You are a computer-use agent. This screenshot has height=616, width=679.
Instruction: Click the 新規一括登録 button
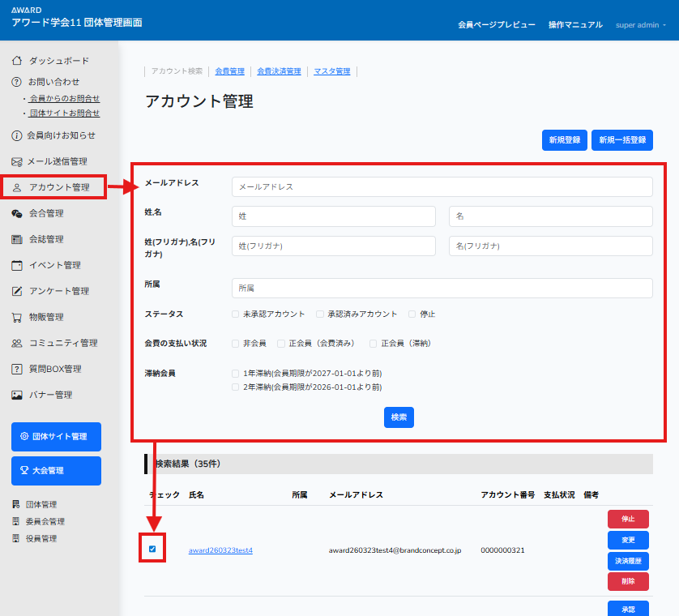[621, 139]
